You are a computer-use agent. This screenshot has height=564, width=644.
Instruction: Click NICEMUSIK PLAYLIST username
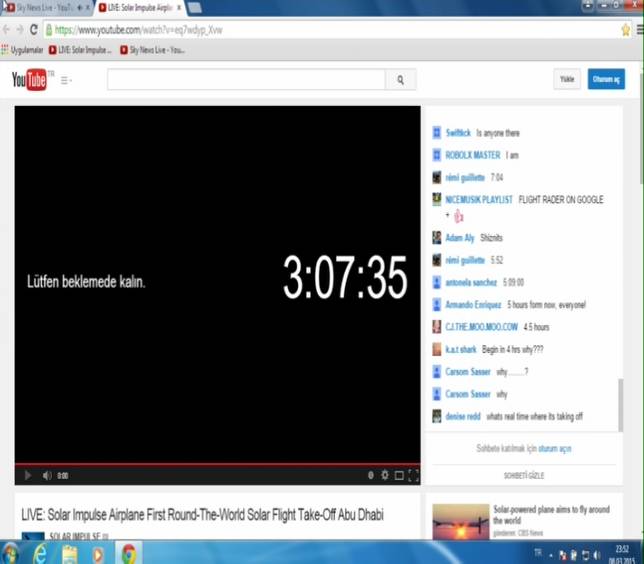pyautogui.click(x=479, y=200)
